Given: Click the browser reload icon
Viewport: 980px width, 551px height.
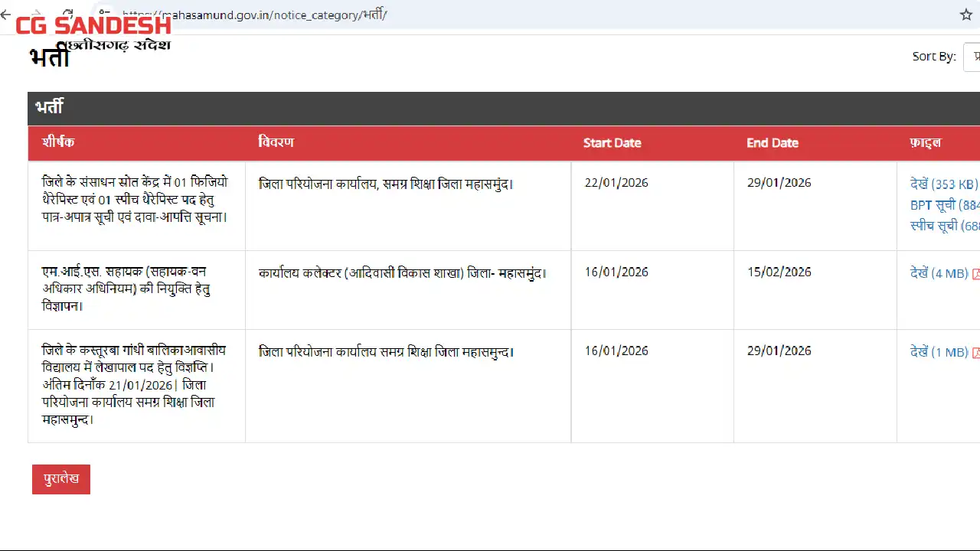Looking at the screenshot, I should click(67, 15).
